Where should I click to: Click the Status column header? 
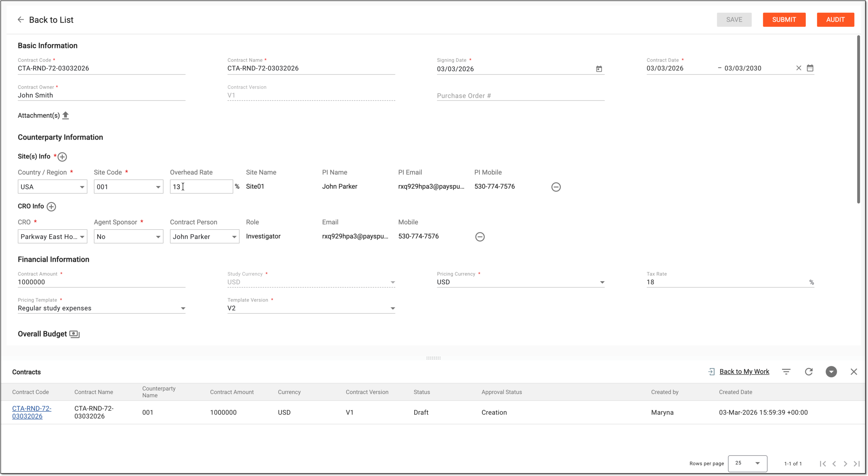(x=422, y=392)
